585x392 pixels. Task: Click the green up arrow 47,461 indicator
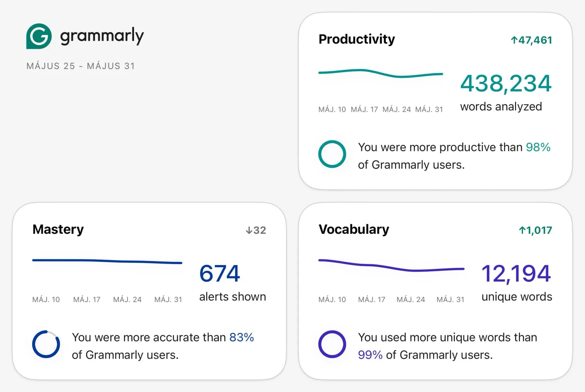tap(531, 40)
